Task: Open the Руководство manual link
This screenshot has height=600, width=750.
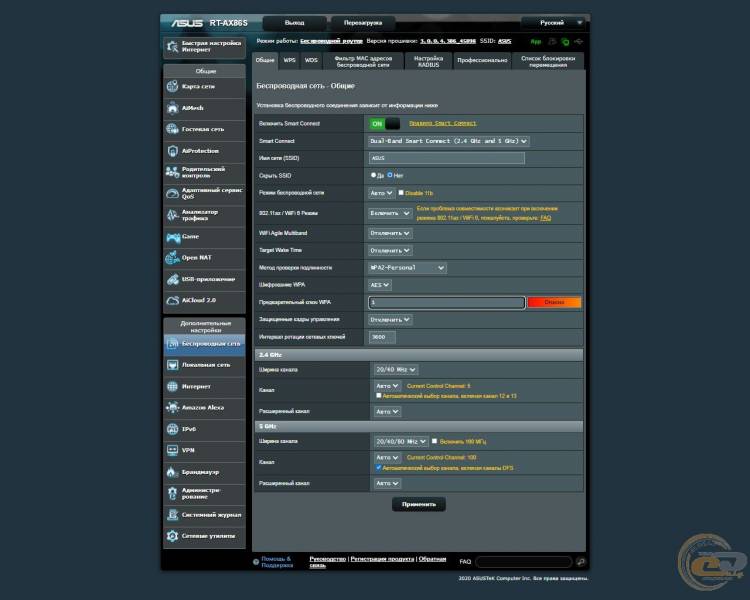Action: click(x=328, y=559)
